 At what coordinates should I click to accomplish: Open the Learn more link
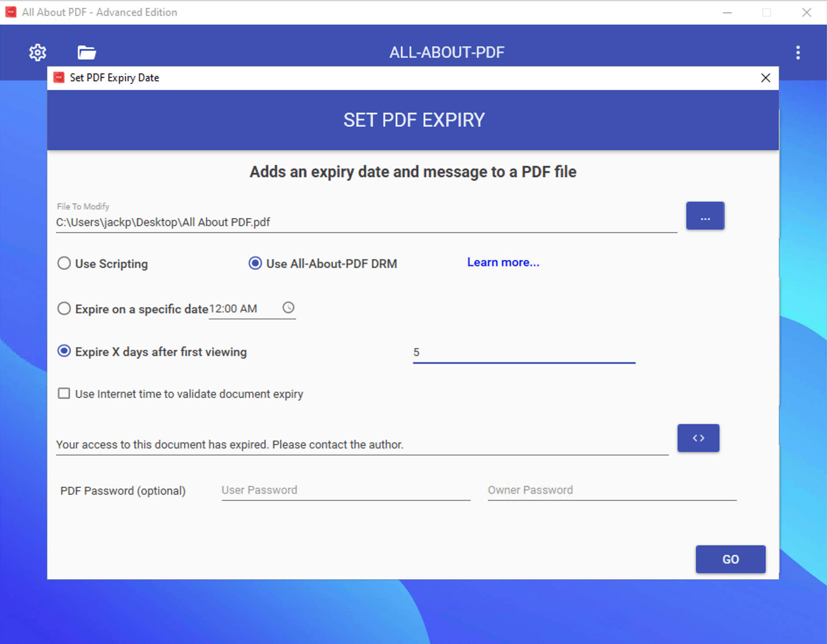[x=503, y=262]
